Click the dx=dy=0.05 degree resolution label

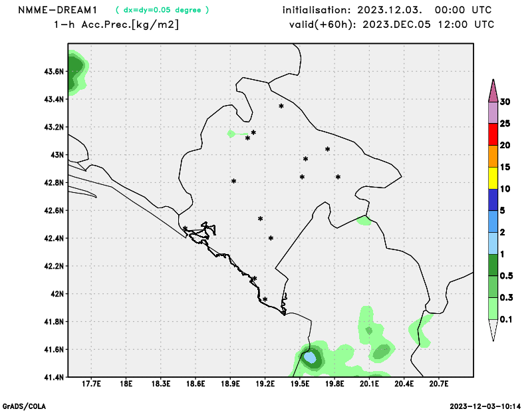(x=162, y=10)
